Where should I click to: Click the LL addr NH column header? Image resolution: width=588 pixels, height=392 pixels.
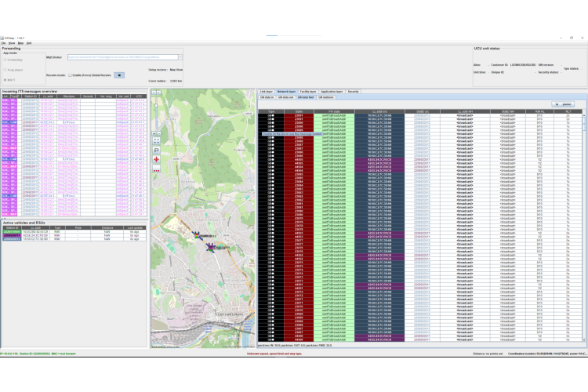pyautogui.click(x=465, y=111)
